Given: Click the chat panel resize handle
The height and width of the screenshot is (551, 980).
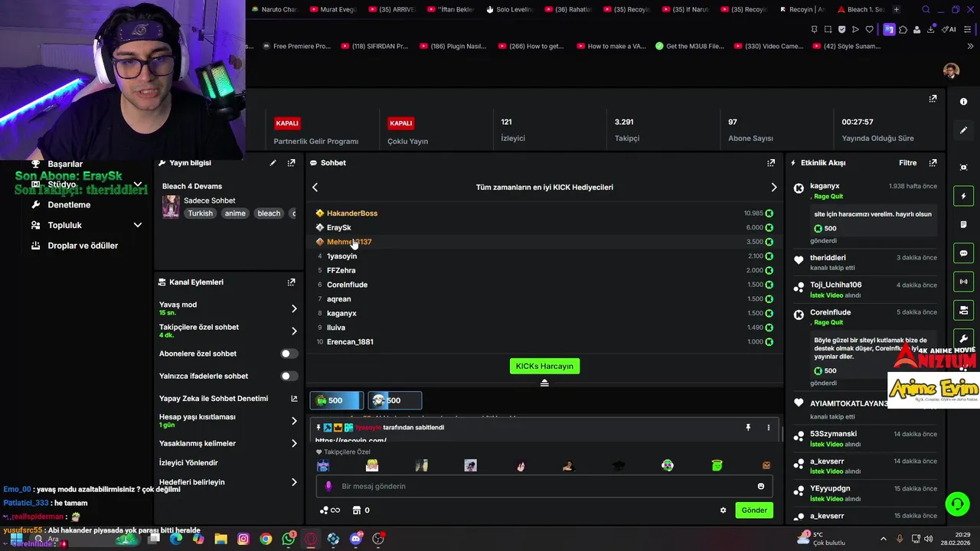Looking at the screenshot, I should click(x=544, y=383).
